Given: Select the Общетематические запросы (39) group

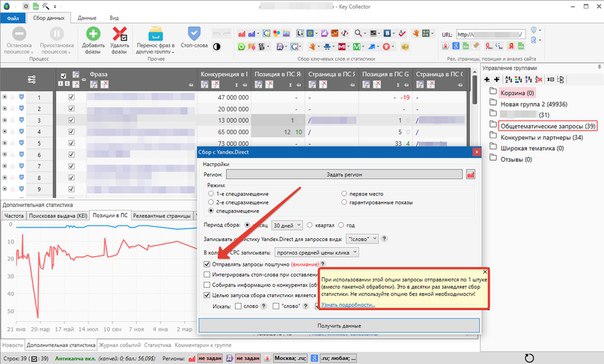Looking at the screenshot, I should point(547,126).
